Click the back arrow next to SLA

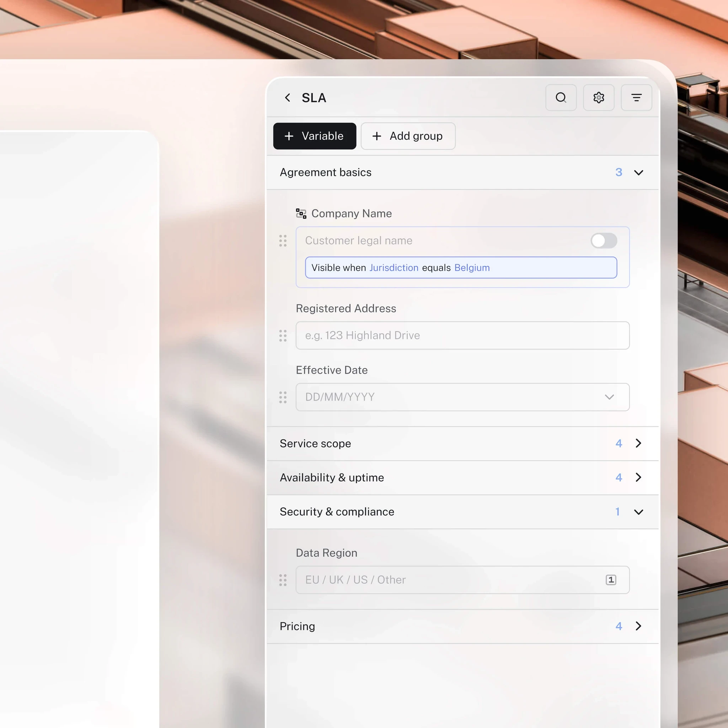288,98
